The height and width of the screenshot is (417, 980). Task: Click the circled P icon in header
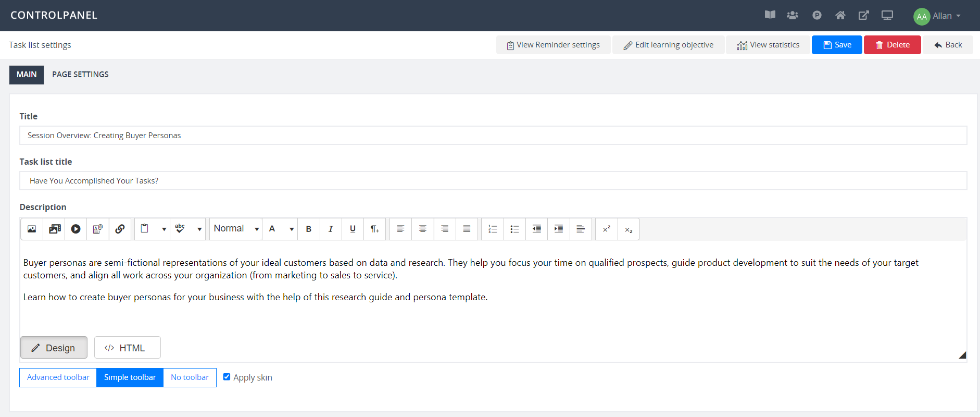pos(817,15)
